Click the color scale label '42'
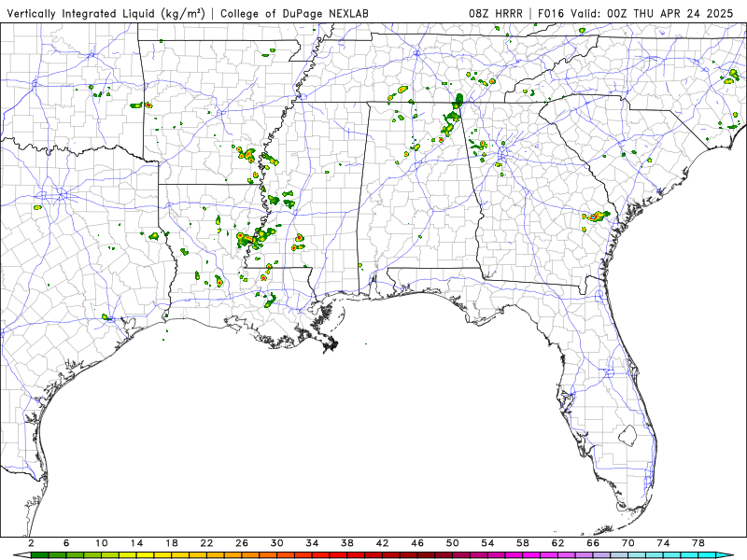The image size is (747, 560). point(383,543)
